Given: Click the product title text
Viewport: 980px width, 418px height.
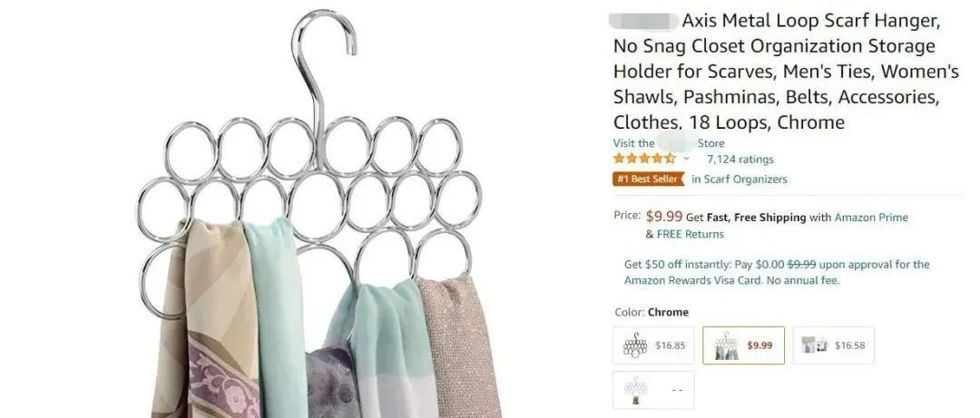Looking at the screenshot, I should click(x=786, y=72).
